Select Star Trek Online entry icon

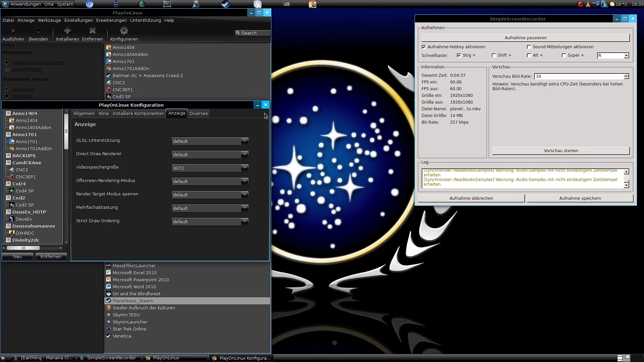coord(108,329)
